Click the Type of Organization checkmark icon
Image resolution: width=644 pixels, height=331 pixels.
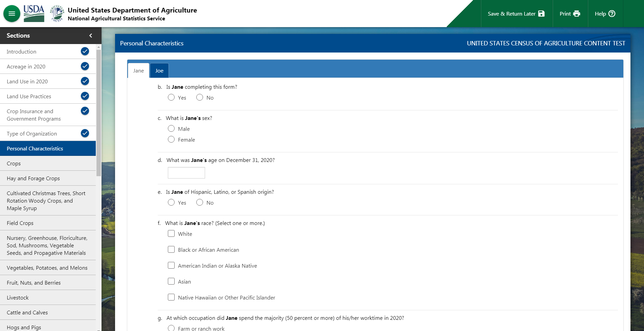(85, 133)
